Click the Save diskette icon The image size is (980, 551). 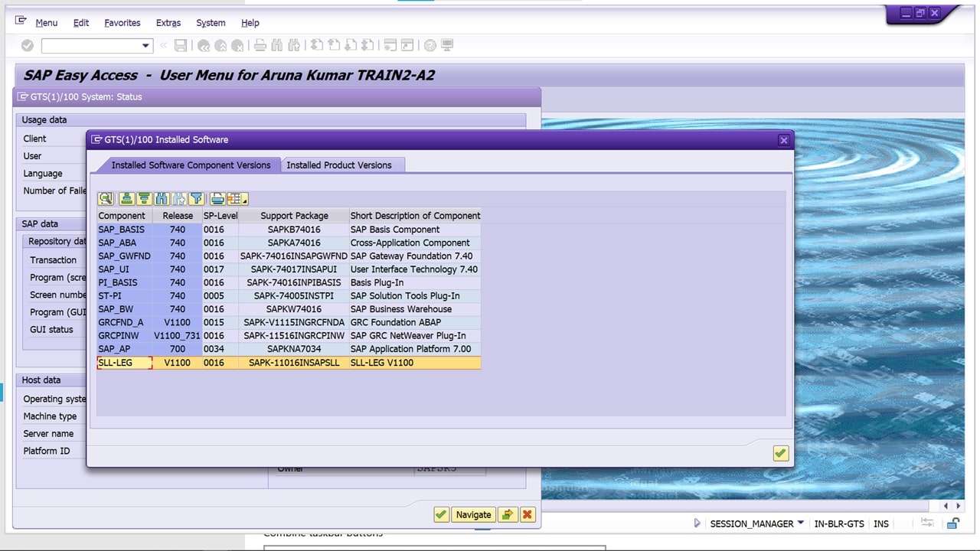click(181, 46)
